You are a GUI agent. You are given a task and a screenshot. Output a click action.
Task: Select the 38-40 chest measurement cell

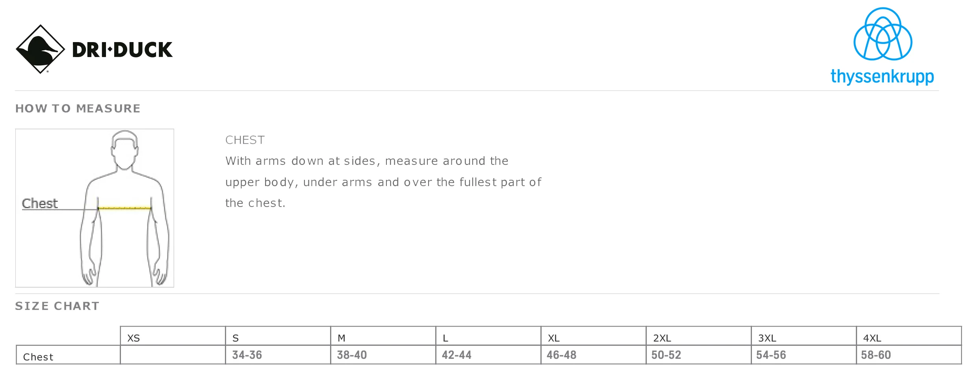coord(383,355)
